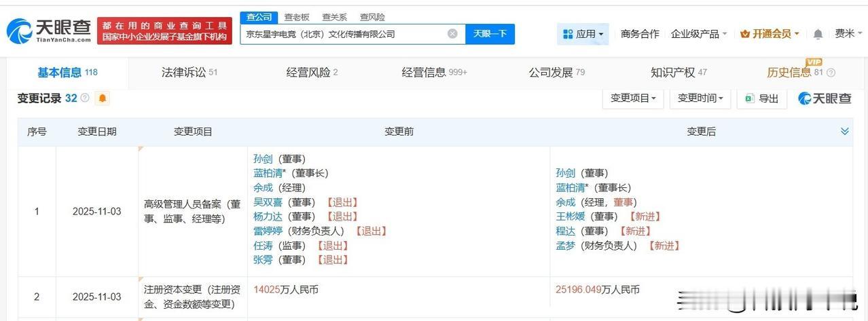Open the 商务合作 link
Screen dimensions: 868x321
640,34
